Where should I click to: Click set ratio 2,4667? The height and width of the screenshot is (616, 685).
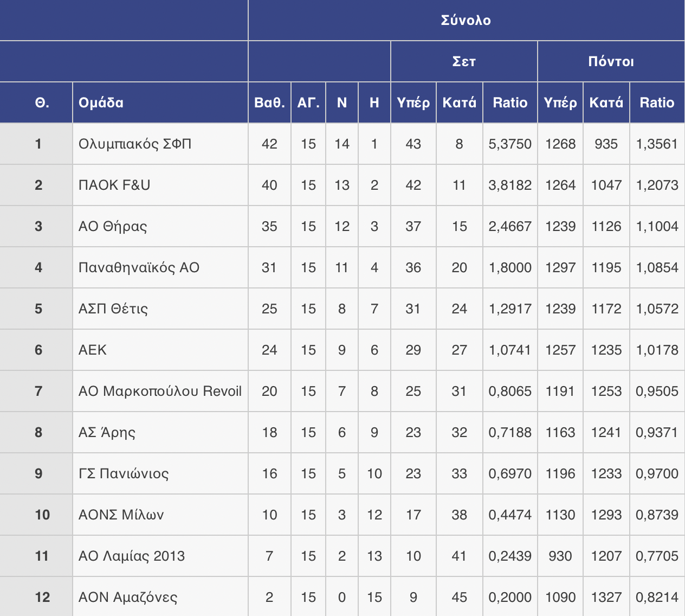pos(510,226)
